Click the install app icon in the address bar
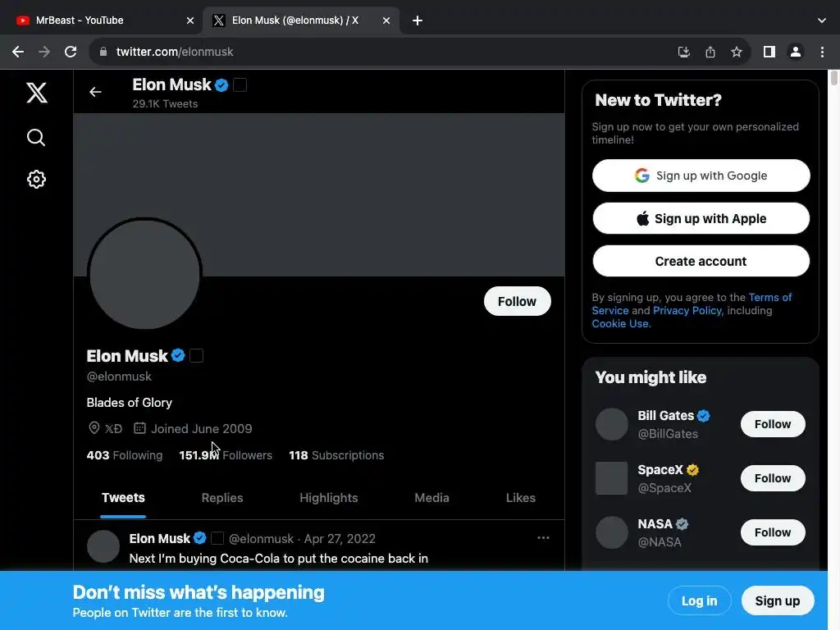The image size is (840, 630). coord(683,52)
